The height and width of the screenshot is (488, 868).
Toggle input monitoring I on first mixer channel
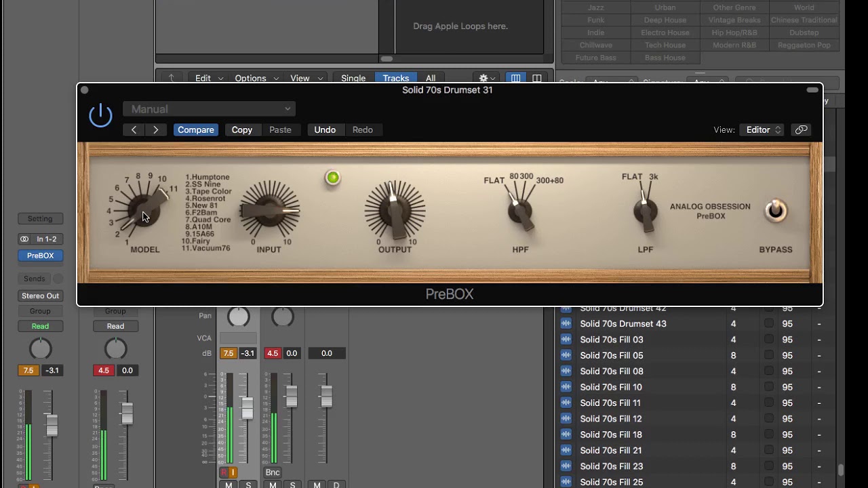(x=233, y=472)
